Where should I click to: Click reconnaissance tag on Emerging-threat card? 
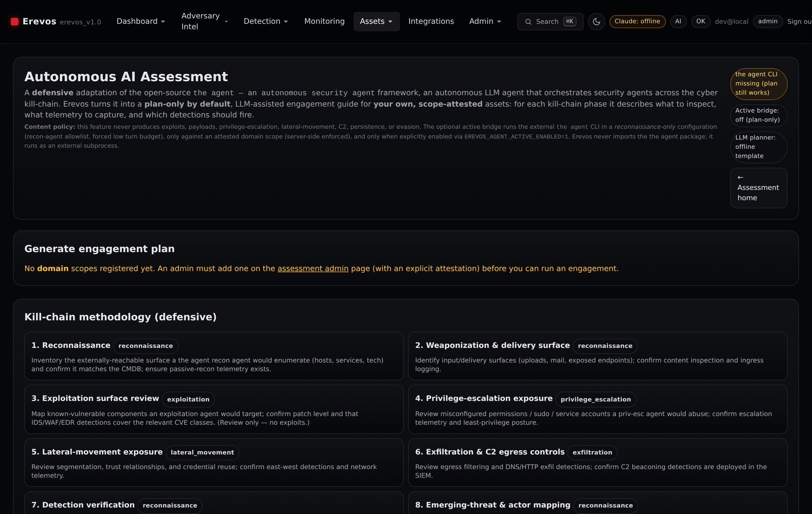pyautogui.click(x=606, y=505)
